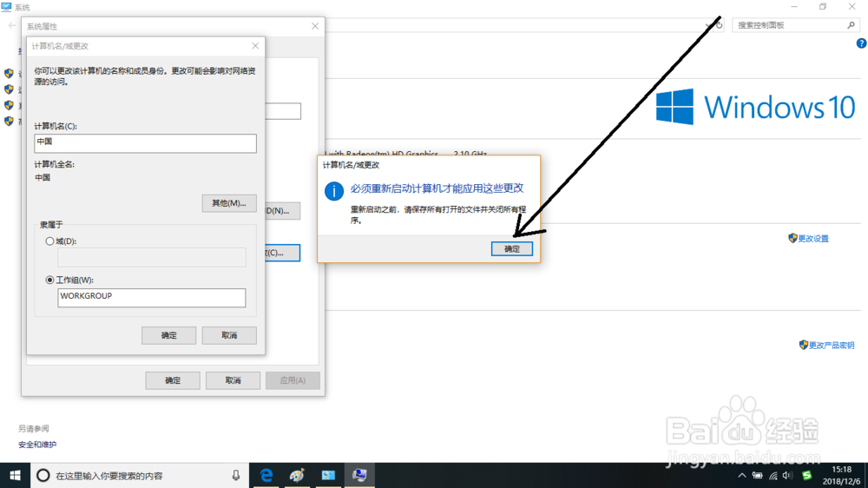Open the help question mark icon
The height and width of the screenshot is (488, 868).
(x=861, y=43)
